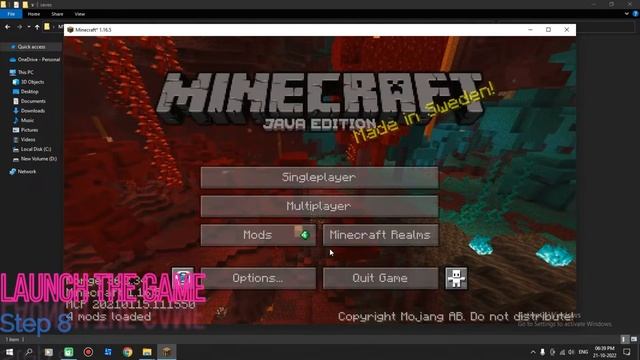Switch Explorer to large icons view
Screen dimensions: 640x360
[633, 339]
